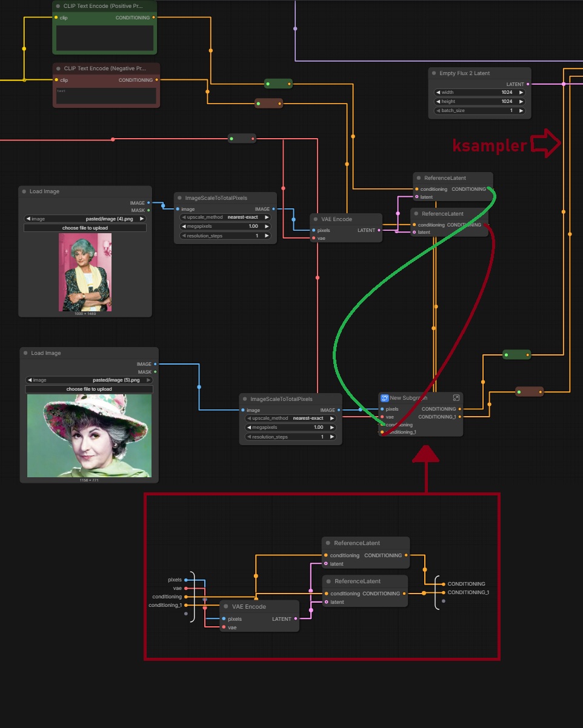Increase resolution_steps on the node feeding VAE Encode
The image size is (583, 728).
(x=267, y=236)
